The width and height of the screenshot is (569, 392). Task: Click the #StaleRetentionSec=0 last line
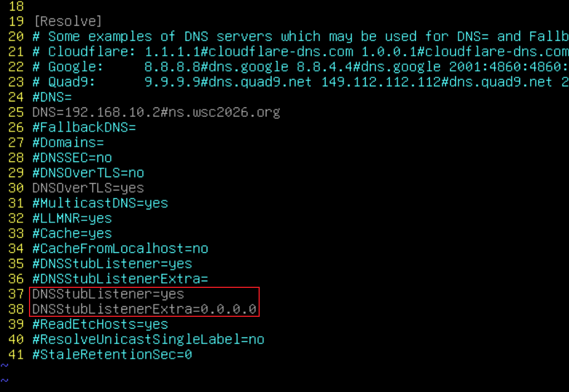(x=112, y=355)
